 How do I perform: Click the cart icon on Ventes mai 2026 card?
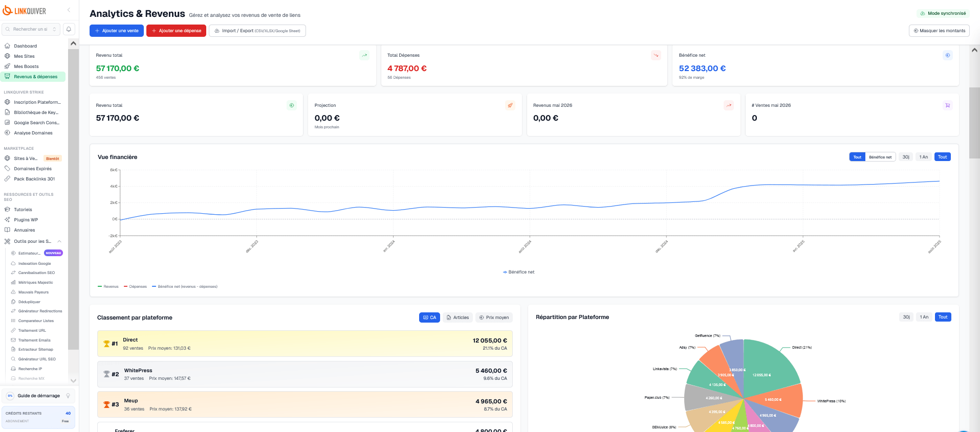(x=947, y=105)
